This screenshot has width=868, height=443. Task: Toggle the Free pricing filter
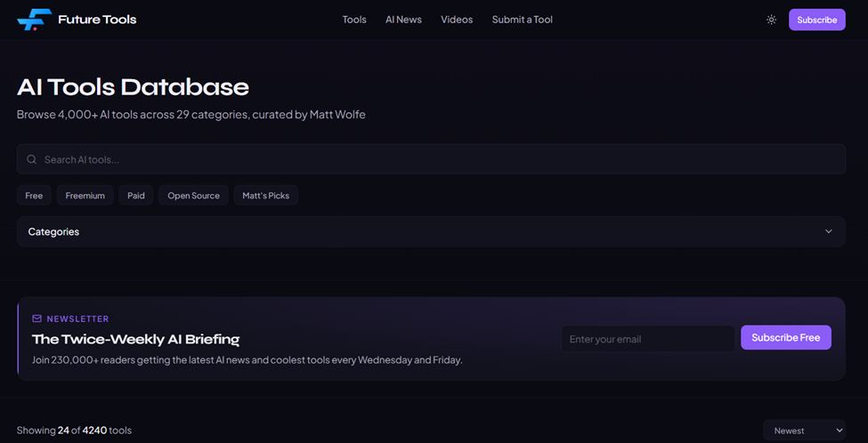point(34,196)
